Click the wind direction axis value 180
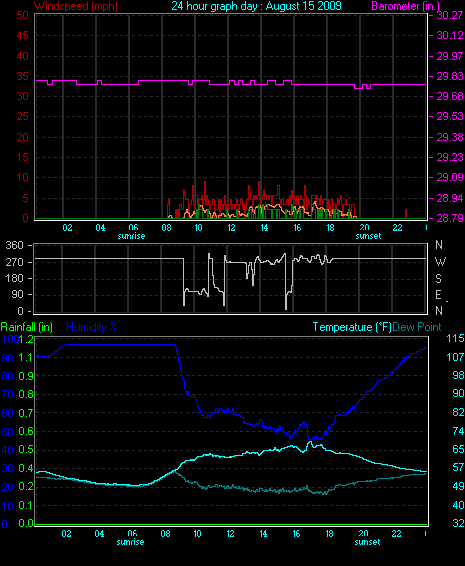465x566 pixels. coord(14,278)
